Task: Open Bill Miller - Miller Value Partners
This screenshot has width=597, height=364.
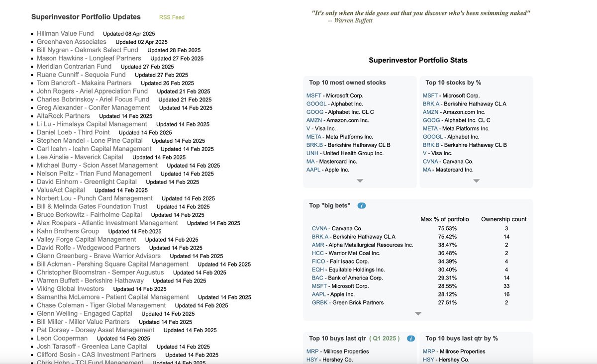Action: [83, 322]
